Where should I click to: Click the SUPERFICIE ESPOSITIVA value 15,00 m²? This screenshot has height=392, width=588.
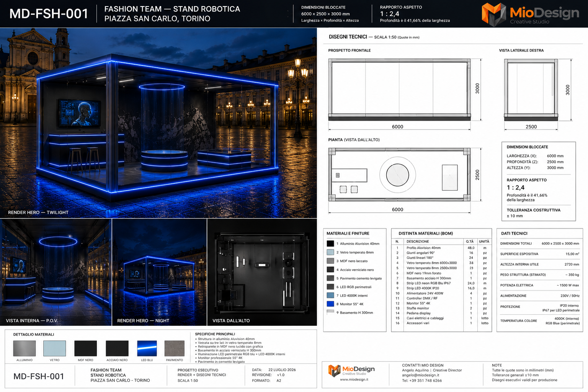click(x=572, y=254)
